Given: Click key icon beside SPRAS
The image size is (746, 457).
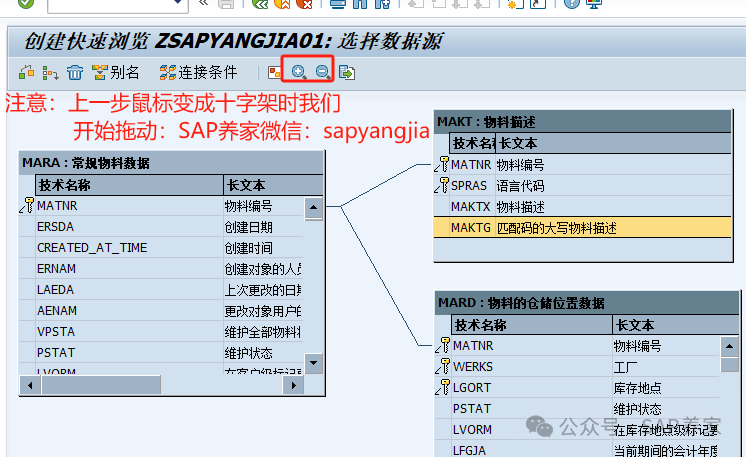Looking at the screenshot, I should point(442,185).
